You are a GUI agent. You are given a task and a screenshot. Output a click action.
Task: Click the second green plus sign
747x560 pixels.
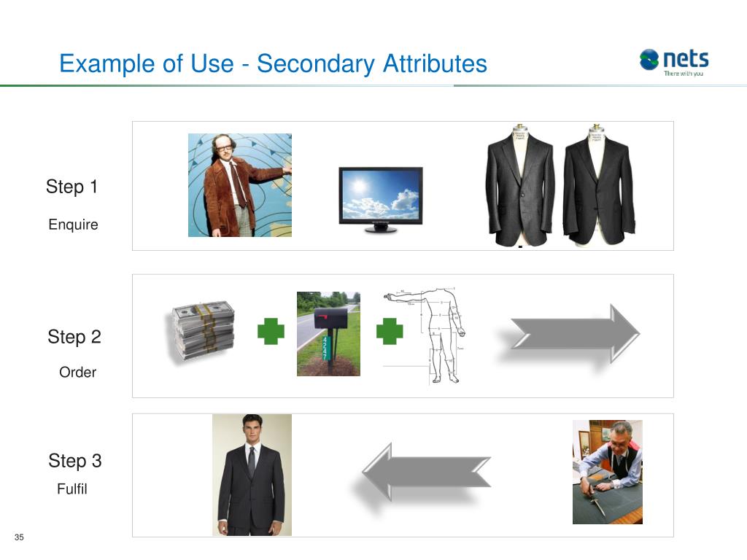point(390,333)
